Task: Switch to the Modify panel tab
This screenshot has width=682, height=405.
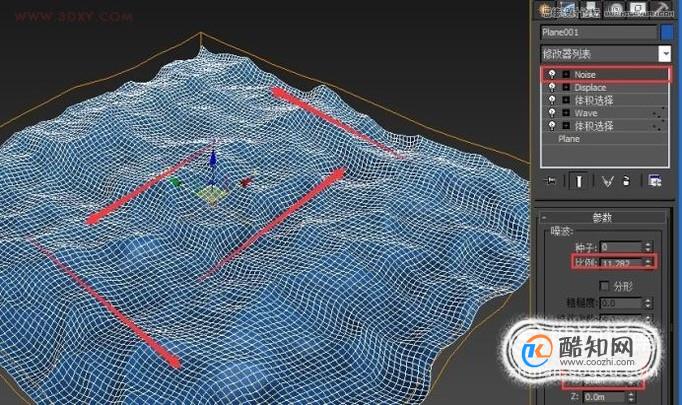Action: [x=568, y=9]
